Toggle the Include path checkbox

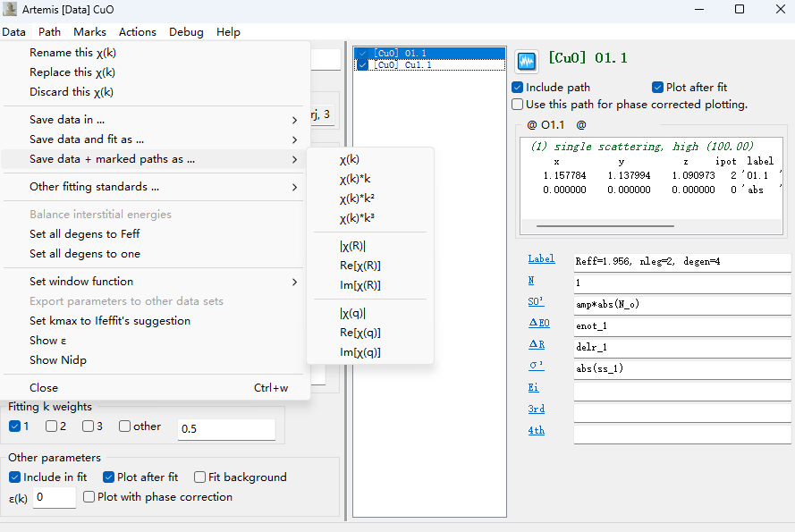(518, 88)
